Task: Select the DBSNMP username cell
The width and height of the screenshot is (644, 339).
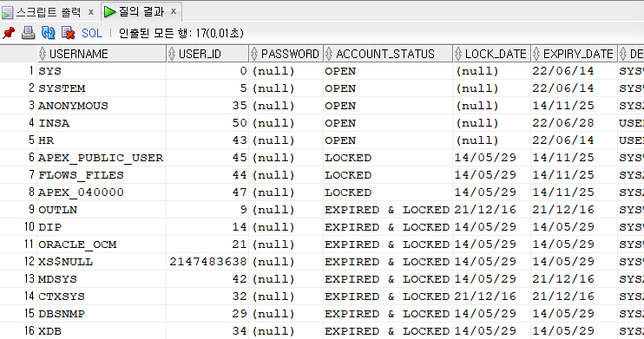Action: tap(102, 314)
